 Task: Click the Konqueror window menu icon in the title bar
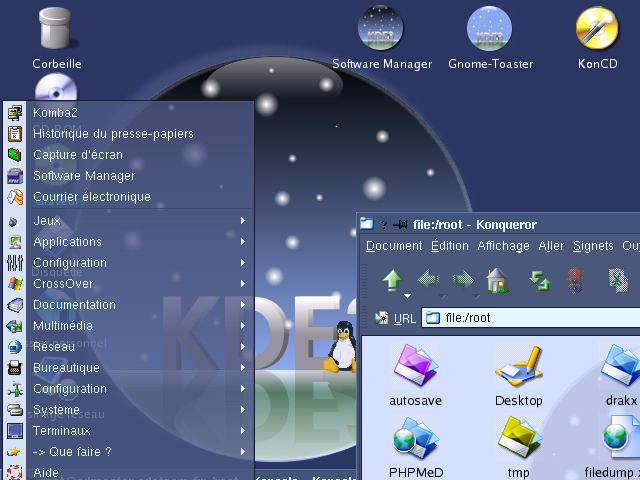[367, 224]
